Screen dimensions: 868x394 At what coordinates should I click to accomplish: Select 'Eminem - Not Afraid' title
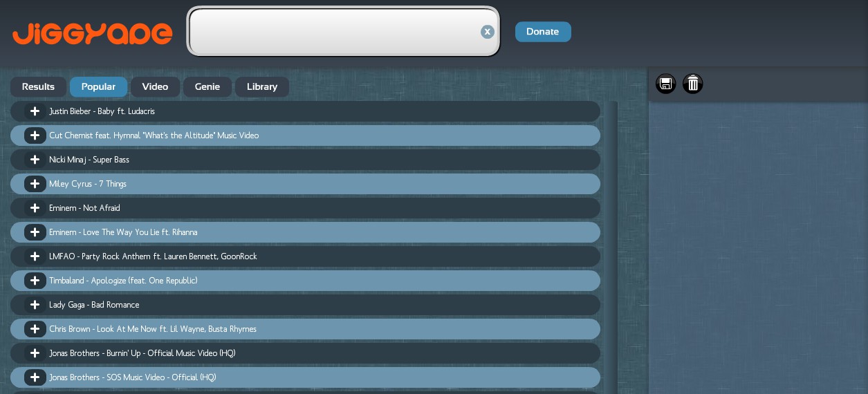(84, 208)
